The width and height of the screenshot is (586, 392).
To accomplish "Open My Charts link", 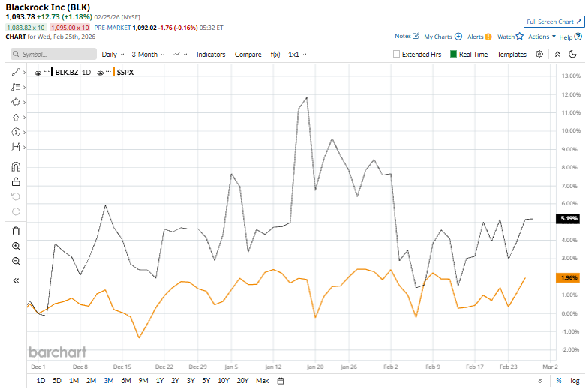I will [443, 37].
